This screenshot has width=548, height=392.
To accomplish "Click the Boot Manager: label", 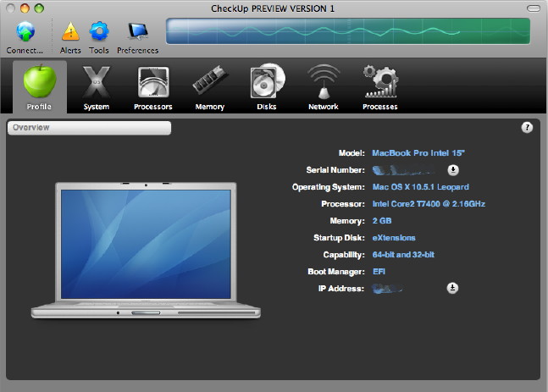I will tap(336, 272).
